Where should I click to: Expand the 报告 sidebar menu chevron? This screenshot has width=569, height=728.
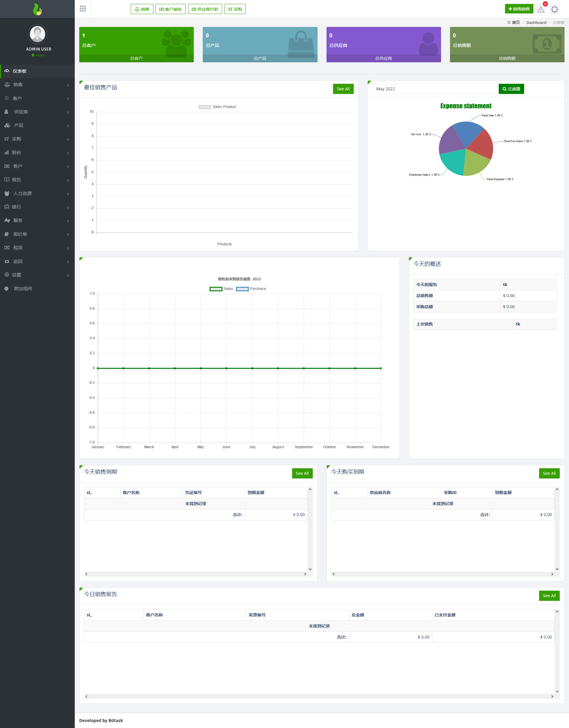point(68,180)
